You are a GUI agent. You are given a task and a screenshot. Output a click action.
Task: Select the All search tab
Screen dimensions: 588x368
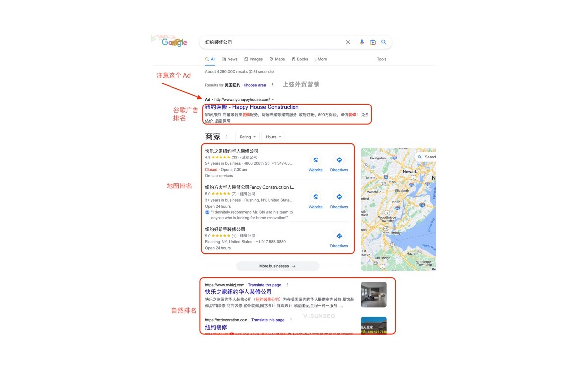click(210, 59)
